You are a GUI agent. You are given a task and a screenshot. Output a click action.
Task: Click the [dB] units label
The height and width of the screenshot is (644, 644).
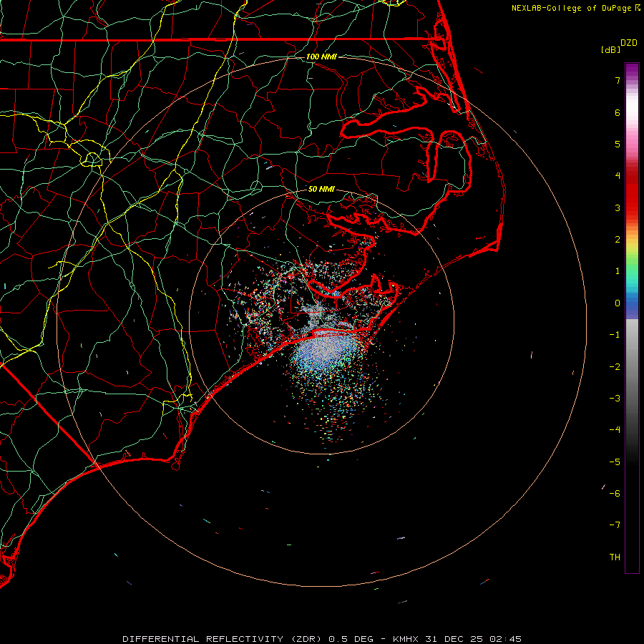click(x=610, y=49)
